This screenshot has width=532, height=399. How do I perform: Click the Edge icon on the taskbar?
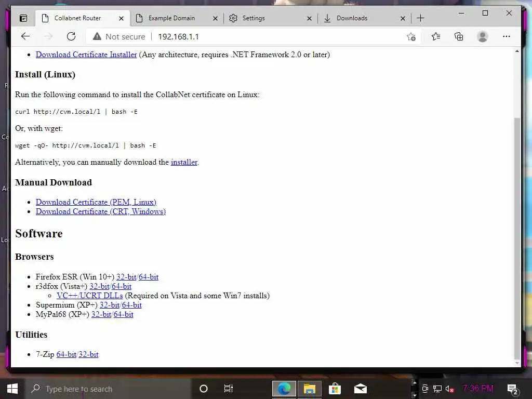point(284,389)
